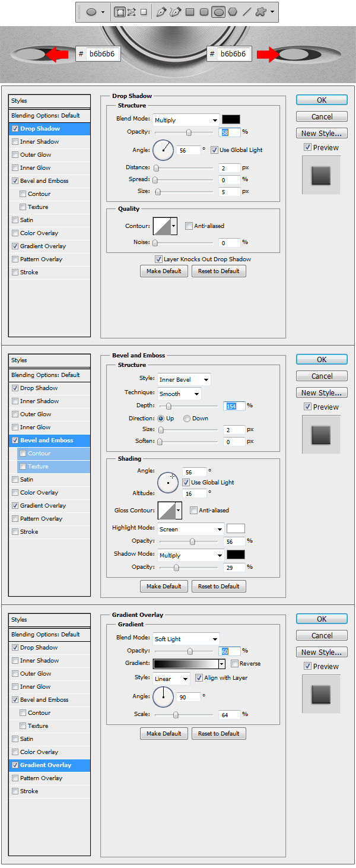
Task: Click the white Highlight Mode color swatch
Action: click(236, 528)
